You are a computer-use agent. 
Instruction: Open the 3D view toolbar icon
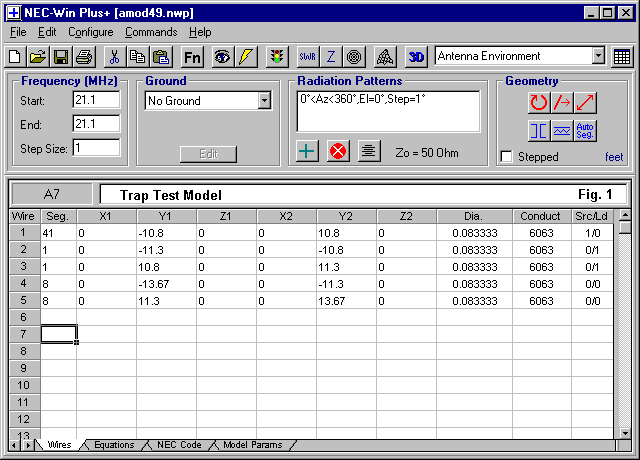coord(417,57)
